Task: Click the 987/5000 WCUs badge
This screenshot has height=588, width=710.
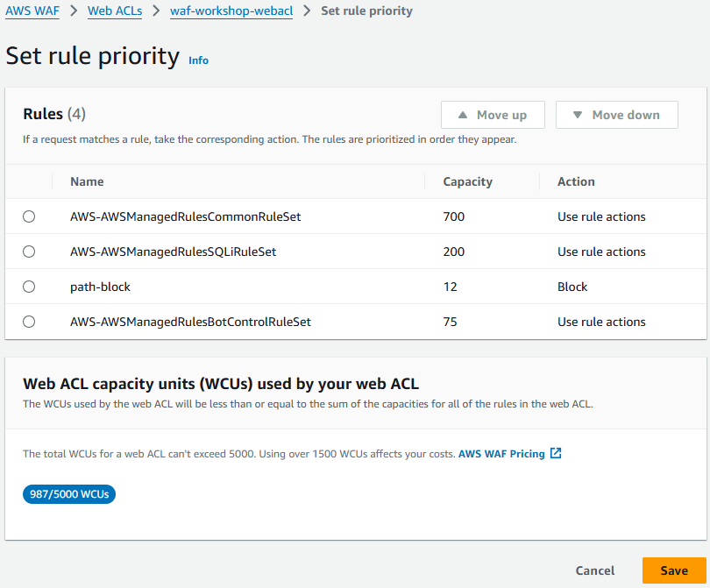Action: point(69,494)
